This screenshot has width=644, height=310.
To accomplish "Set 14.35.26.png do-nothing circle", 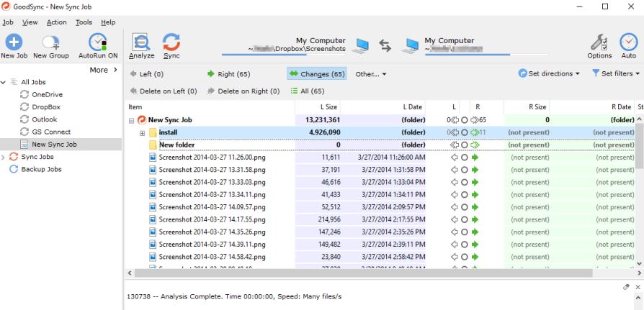I will (464, 232).
